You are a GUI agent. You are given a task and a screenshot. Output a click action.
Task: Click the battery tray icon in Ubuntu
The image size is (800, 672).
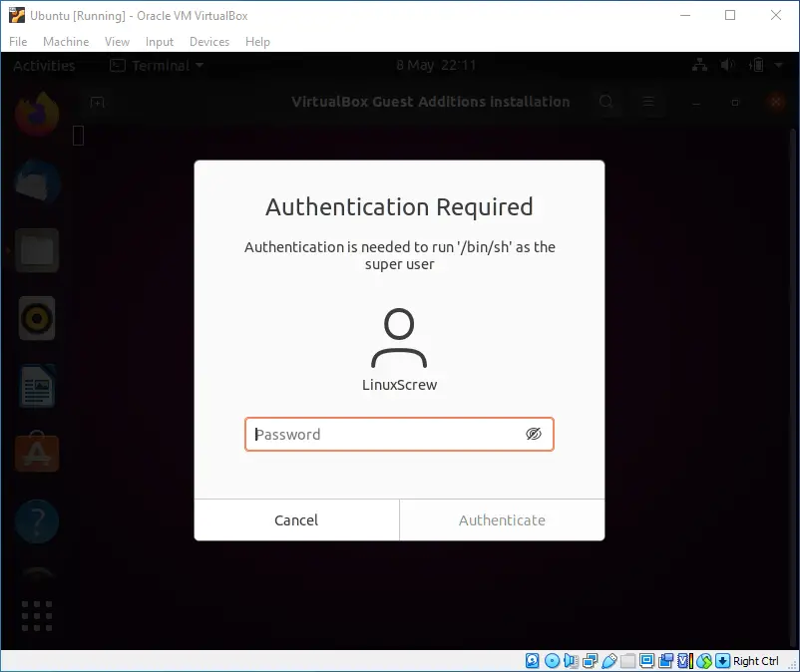[757, 65]
